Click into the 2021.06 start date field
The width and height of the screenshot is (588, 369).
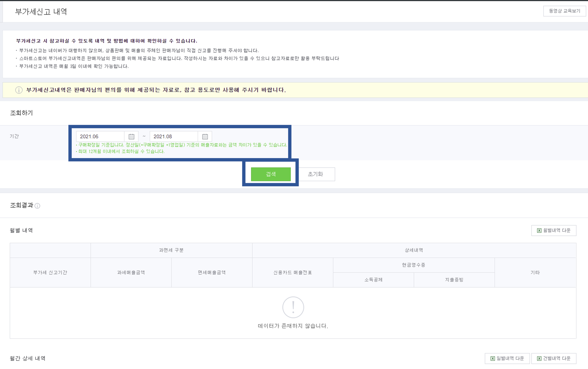(100, 137)
